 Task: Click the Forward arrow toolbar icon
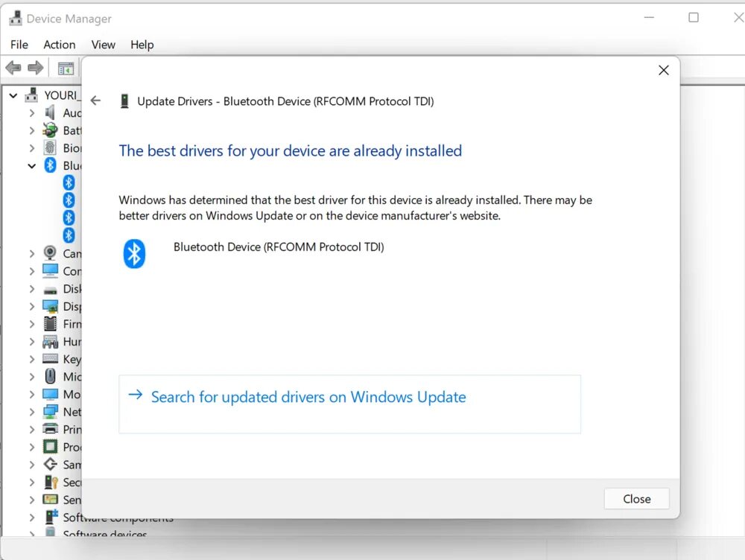pyautogui.click(x=36, y=68)
